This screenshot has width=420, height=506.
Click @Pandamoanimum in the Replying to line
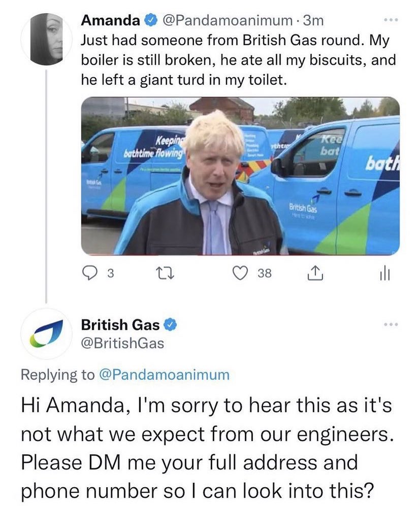coord(164,375)
